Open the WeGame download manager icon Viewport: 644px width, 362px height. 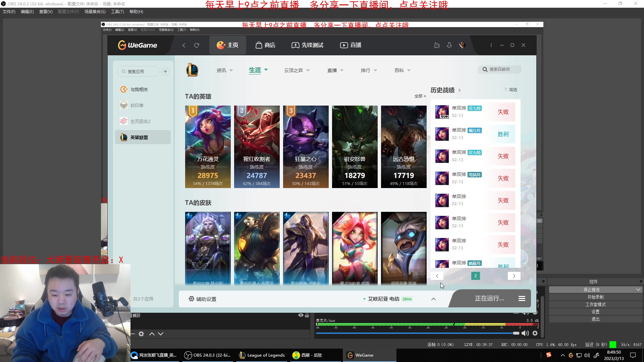tap(449, 45)
